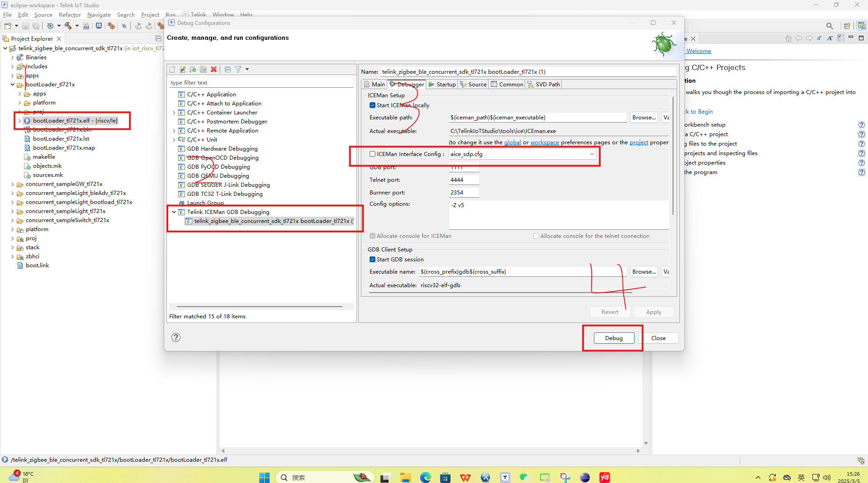Click the configuration list horizontal scrollbar
This screenshot has height=483, width=868.
[x=260, y=307]
